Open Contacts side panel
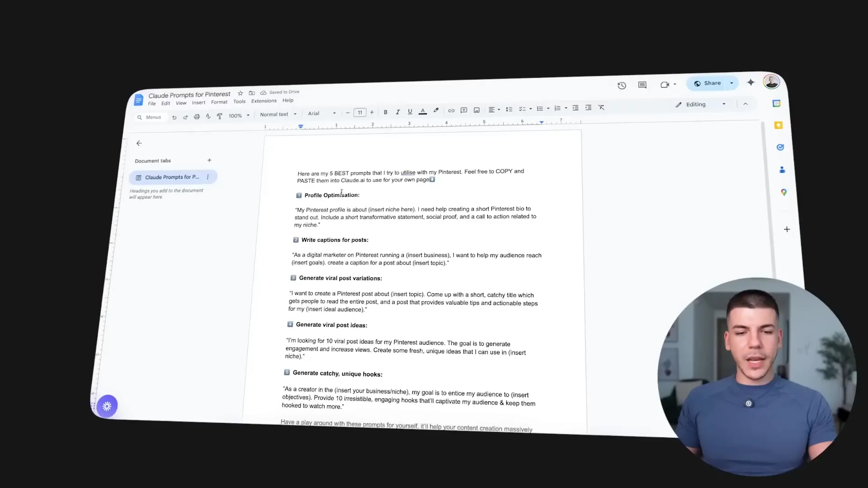Image resolution: width=868 pixels, height=488 pixels. tap(782, 170)
